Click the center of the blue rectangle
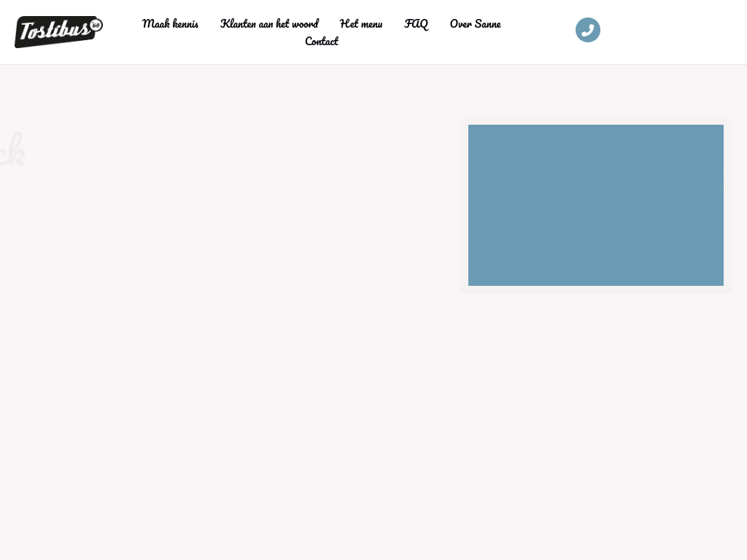Screen dimensions: 747x560 (x=595, y=205)
